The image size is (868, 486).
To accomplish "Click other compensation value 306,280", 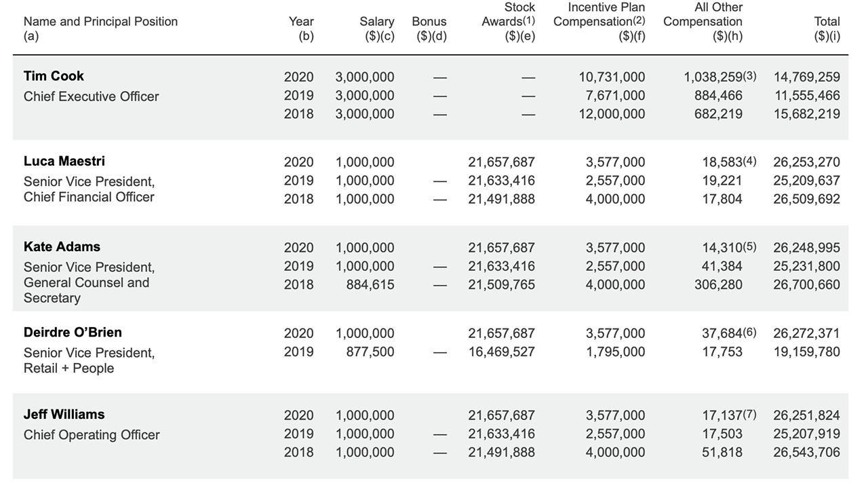I will click(718, 284).
